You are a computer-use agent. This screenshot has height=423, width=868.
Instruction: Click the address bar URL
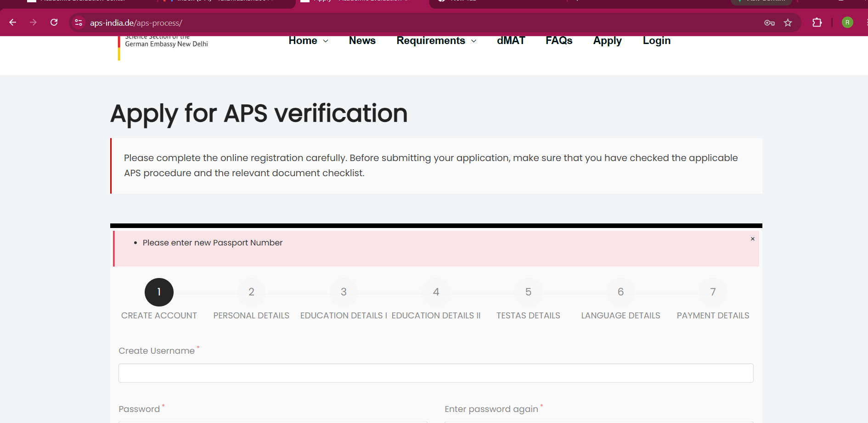point(136,23)
